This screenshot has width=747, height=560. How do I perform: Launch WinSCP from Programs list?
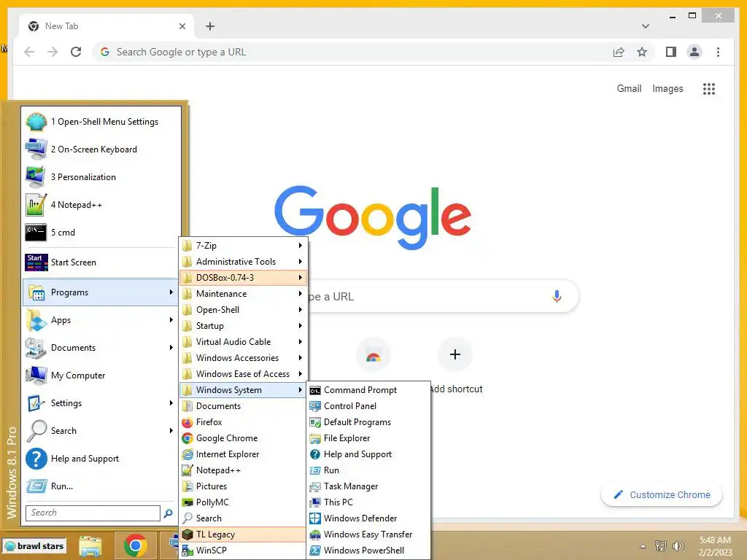pos(243,551)
